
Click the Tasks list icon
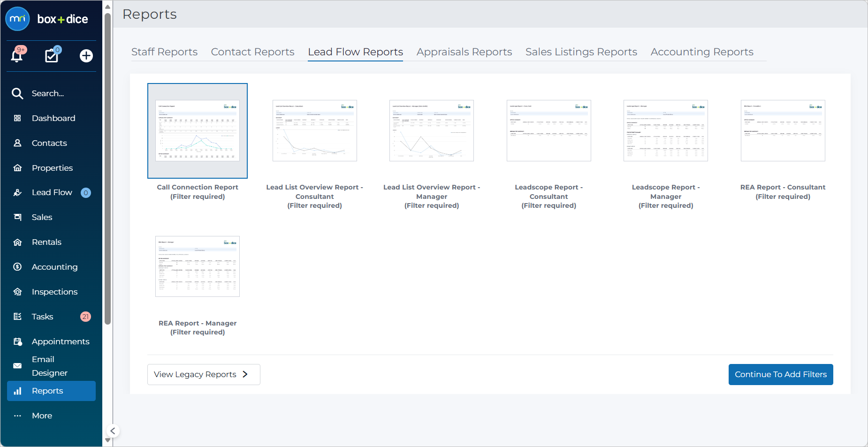click(x=17, y=317)
